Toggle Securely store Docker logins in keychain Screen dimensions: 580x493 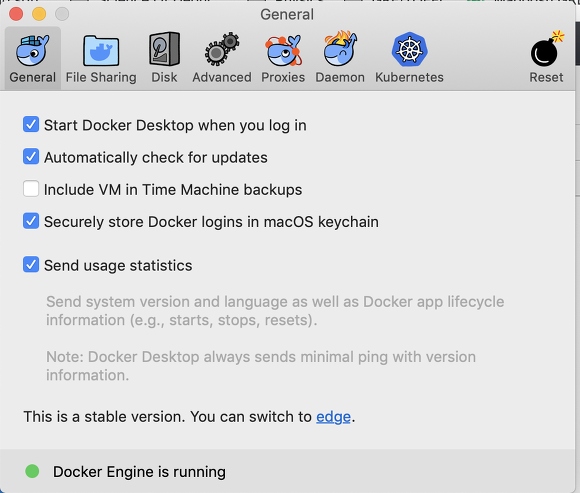(31, 221)
